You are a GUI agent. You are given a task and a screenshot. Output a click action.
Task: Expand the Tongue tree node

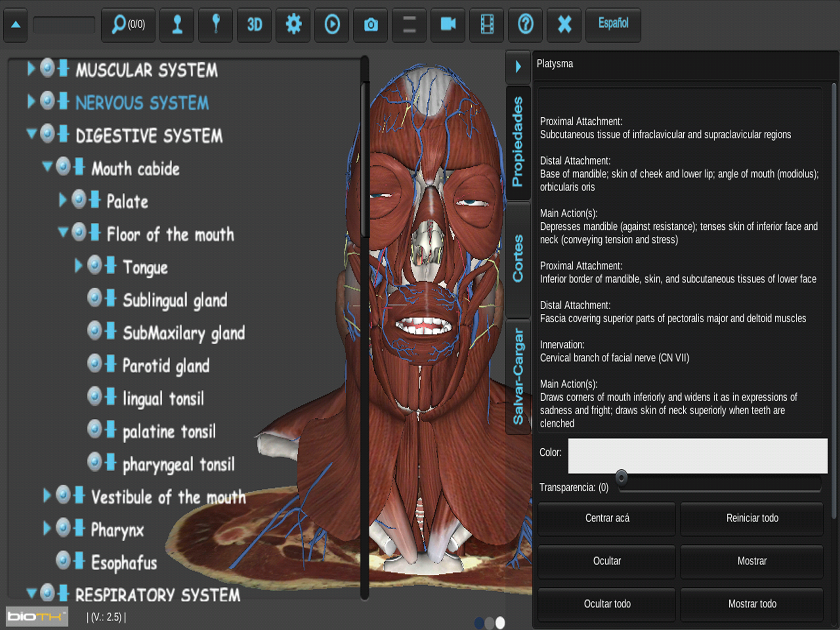(78, 265)
